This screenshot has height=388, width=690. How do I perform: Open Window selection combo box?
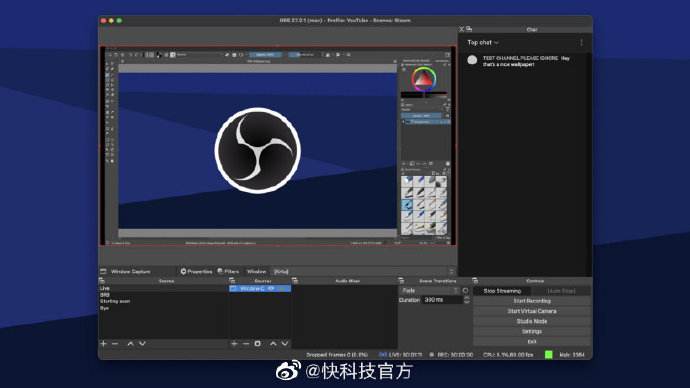[363, 271]
